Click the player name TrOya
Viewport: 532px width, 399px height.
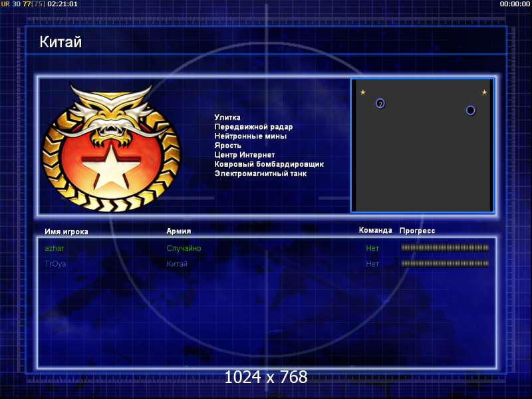point(55,263)
